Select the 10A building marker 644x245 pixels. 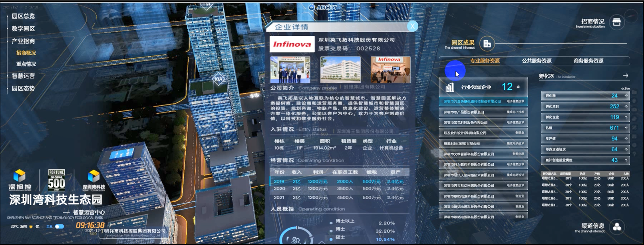(218, 79)
